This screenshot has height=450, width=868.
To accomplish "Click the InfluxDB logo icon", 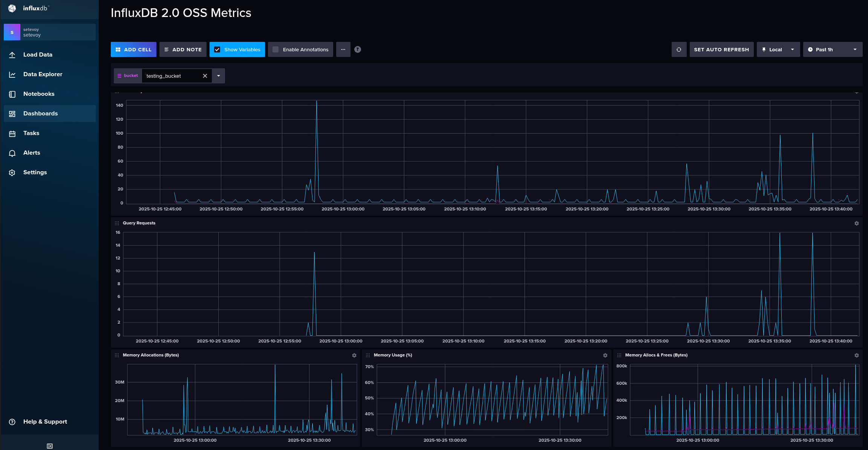I will coord(12,8).
